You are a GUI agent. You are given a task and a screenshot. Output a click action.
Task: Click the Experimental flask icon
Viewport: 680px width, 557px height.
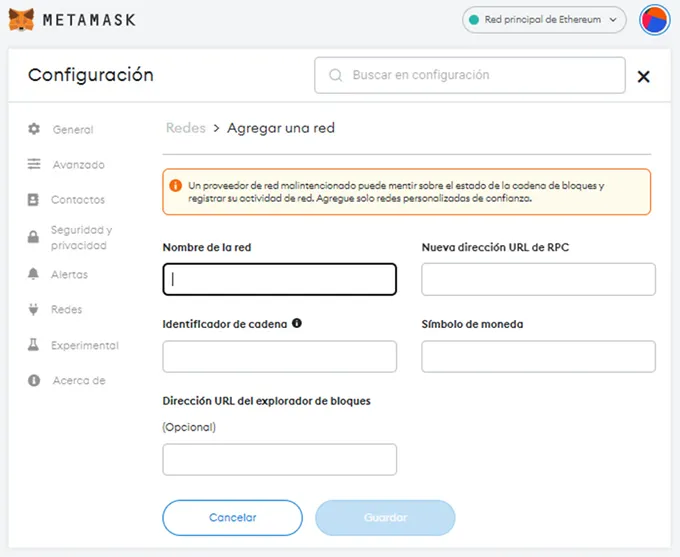tap(34, 345)
